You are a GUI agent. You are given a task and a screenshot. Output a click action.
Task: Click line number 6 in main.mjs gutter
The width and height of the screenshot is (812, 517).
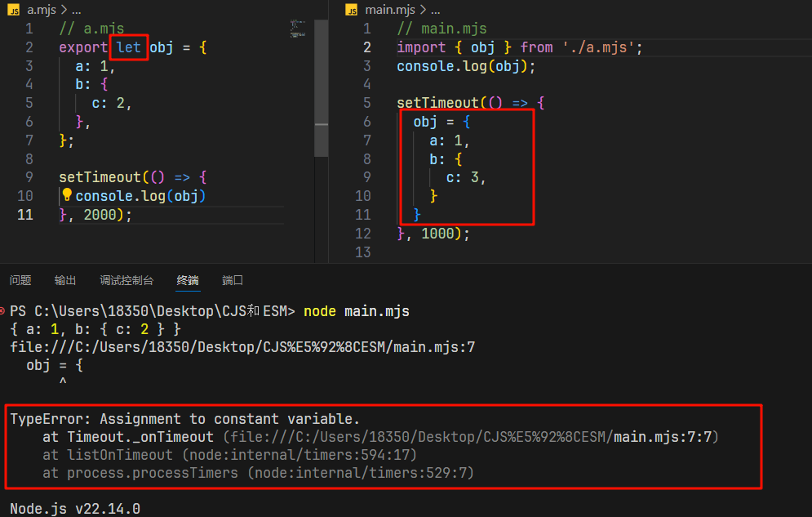click(x=367, y=122)
